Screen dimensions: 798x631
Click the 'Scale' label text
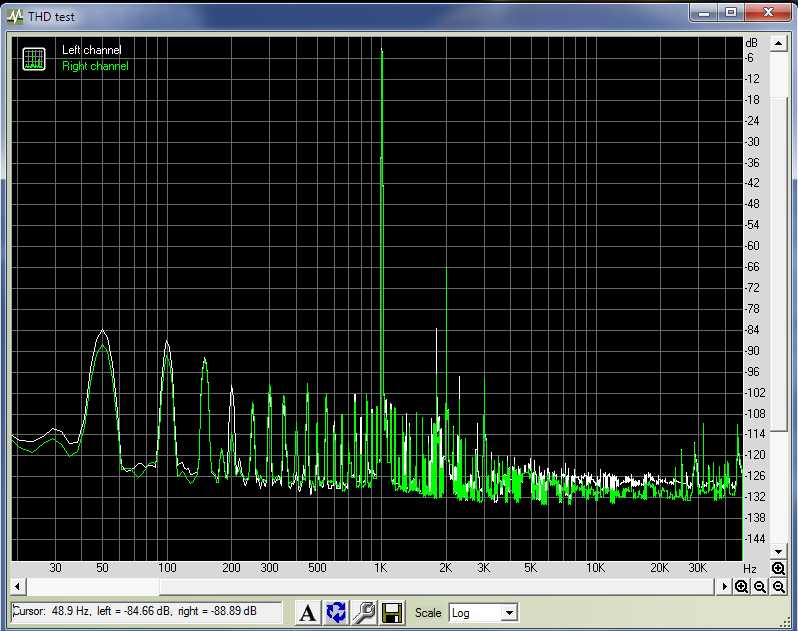[x=428, y=613]
